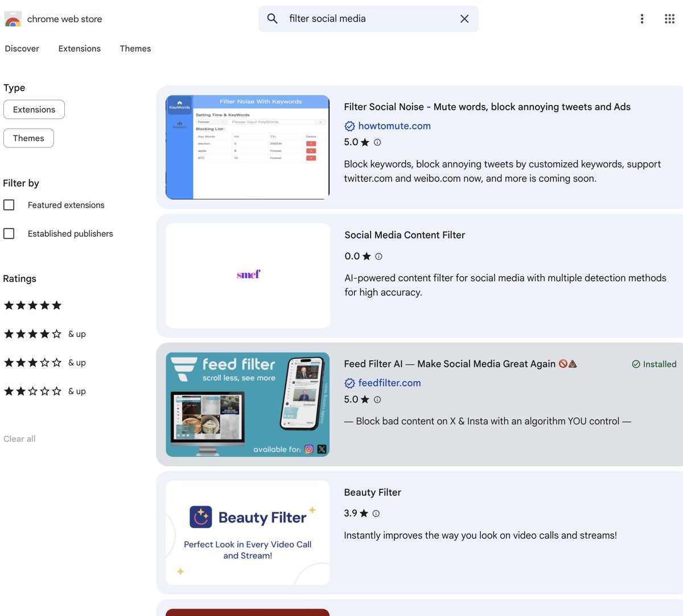Filter by four stars & up
The width and height of the screenshot is (683, 616).
pos(45,334)
